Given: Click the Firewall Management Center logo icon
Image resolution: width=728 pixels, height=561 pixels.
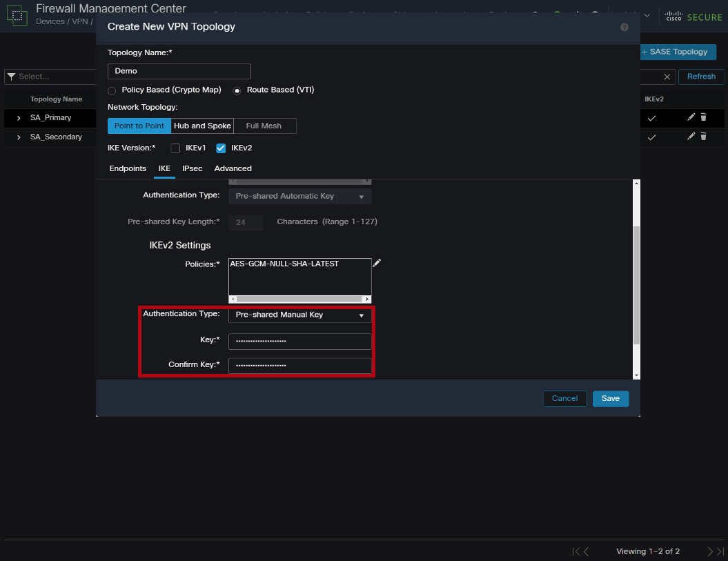Looking at the screenshot, I should pyautogui.click(x=17, y=15).
